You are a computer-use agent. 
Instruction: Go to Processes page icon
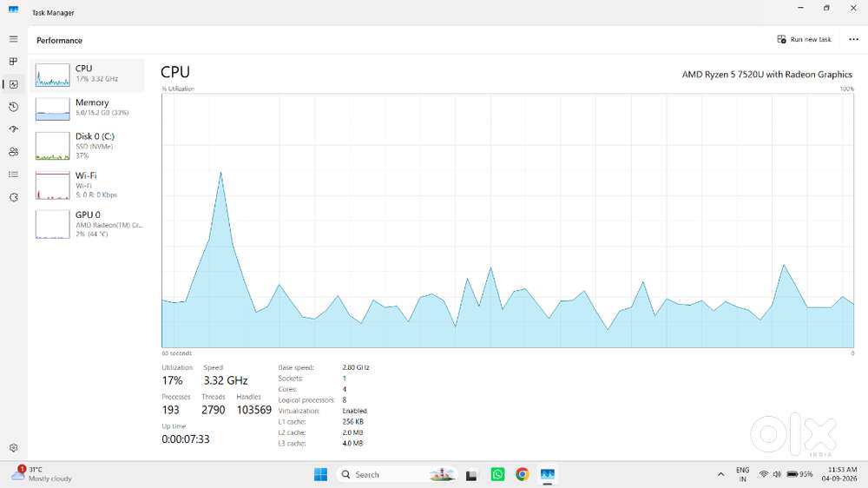point(13,62)
